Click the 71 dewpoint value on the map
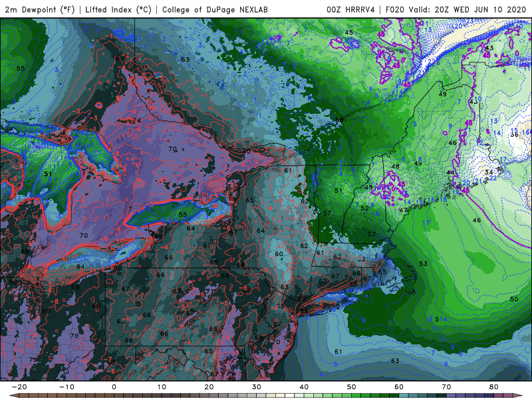The image size is (532, 399). pos(209,291)
